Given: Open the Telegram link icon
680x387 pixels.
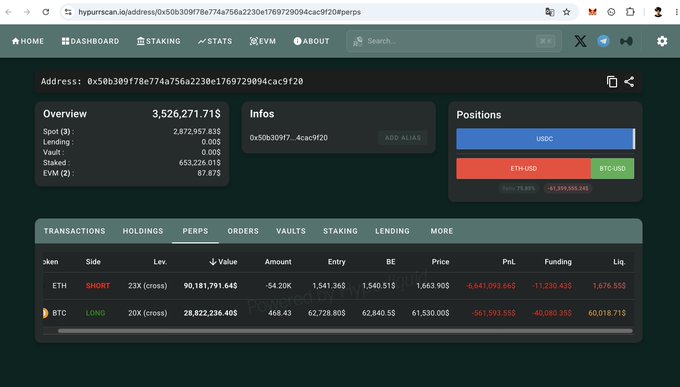Looking at the screenshot, I should (x=603, y=41).
